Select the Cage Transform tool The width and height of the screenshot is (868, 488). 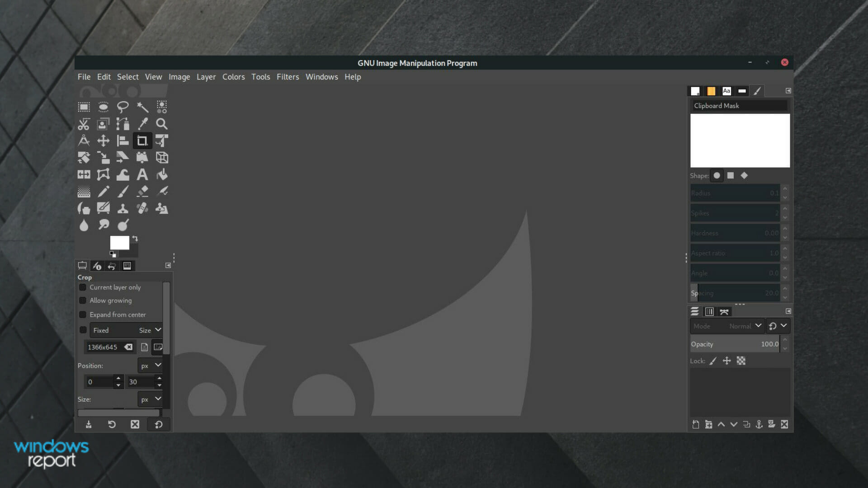click(x=103, y=174)
